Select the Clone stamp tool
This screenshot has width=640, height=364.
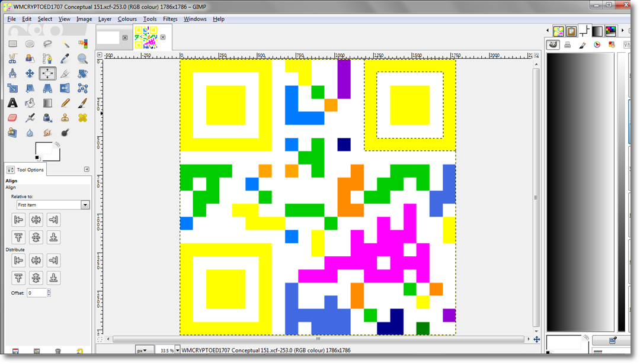pos(65,118)
